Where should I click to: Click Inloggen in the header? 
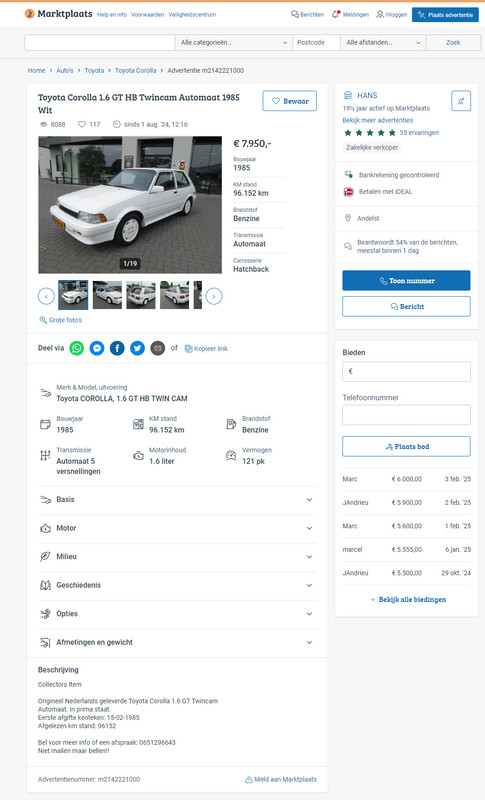point(392,15)
